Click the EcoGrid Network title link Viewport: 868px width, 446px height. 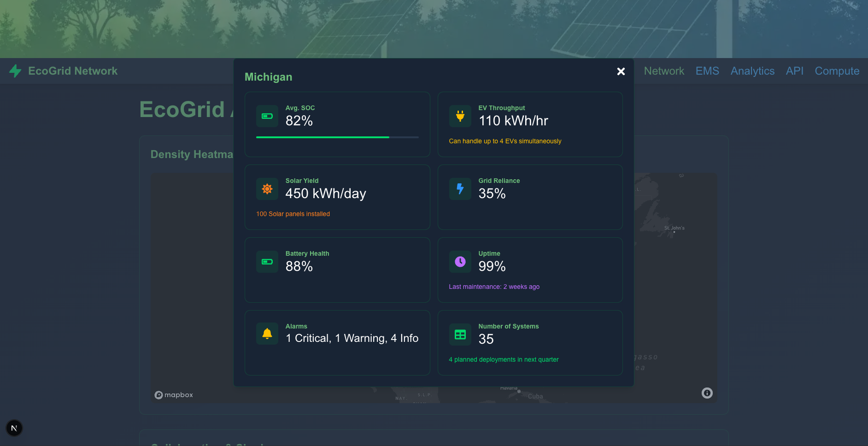click(73, 71)
